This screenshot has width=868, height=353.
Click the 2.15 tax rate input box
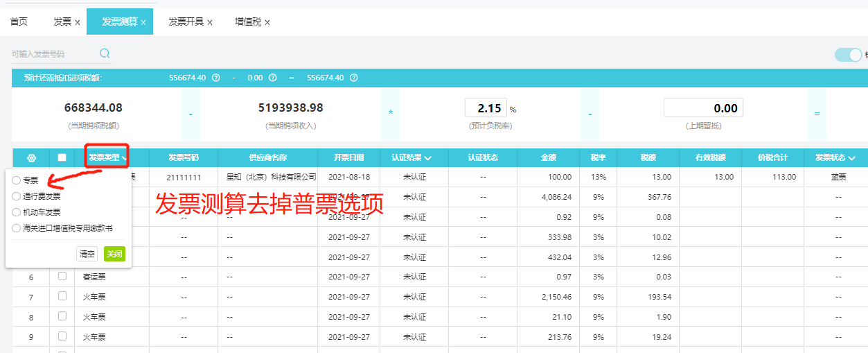(x=486, y=108)
